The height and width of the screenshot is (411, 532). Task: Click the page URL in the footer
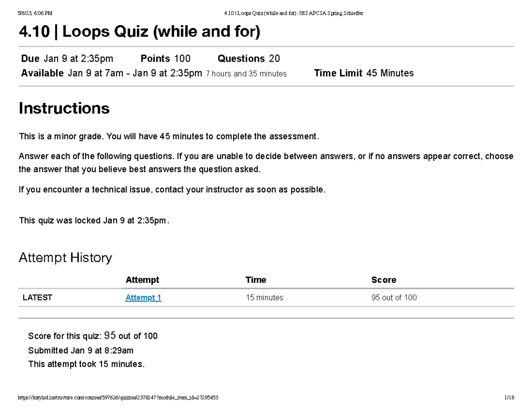[x=118, y=398]
